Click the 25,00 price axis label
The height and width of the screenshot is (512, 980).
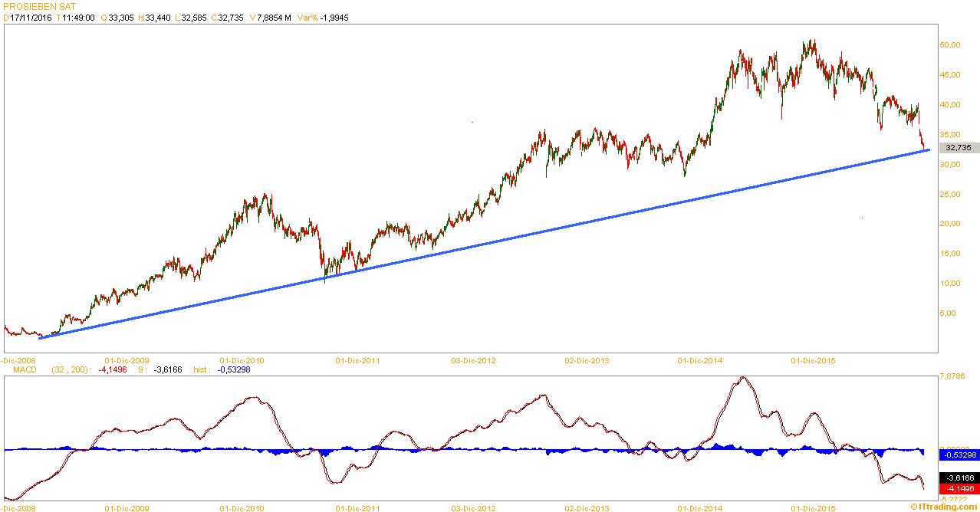[950, 194]
